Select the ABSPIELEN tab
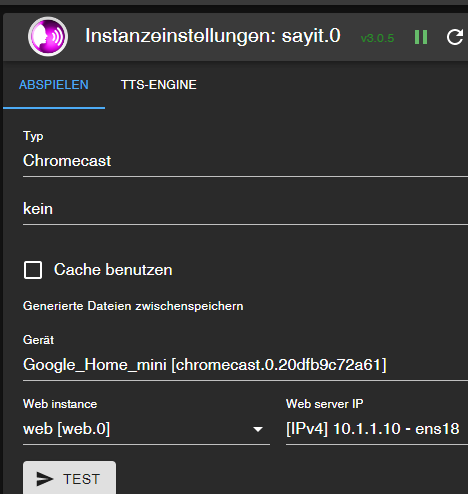Viewport: 468px width, 494px height. 54,85
